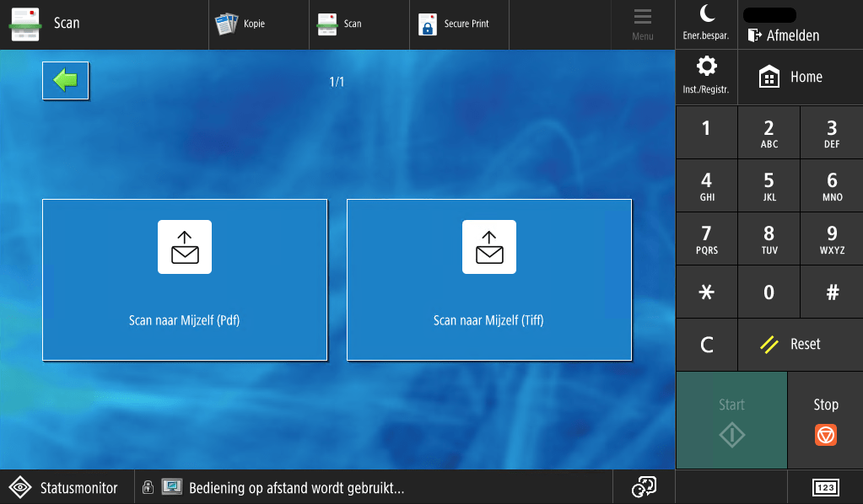This screenshot has width=863, height=504.
Task: Tap the green back arrow
Action: tap(65, 80)
